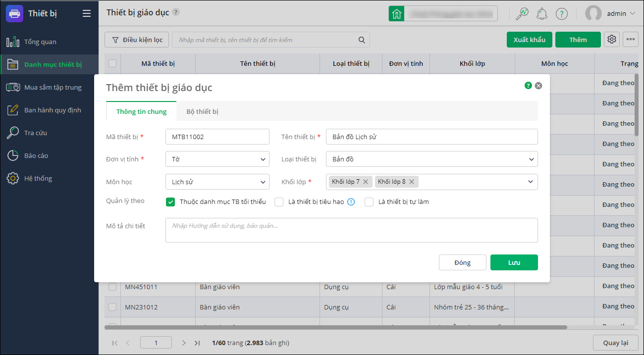This screenshot has width=644, height=355.
Task: Check Là thiết bị tiêu hao
Action: click(x=279, y=202)
